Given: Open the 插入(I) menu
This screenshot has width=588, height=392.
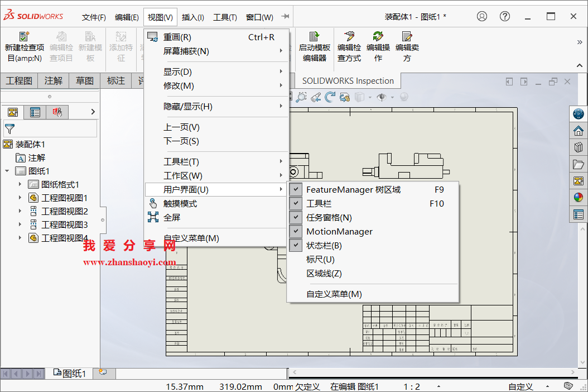Looking at the screenshot, I should (x=193, y=17).
